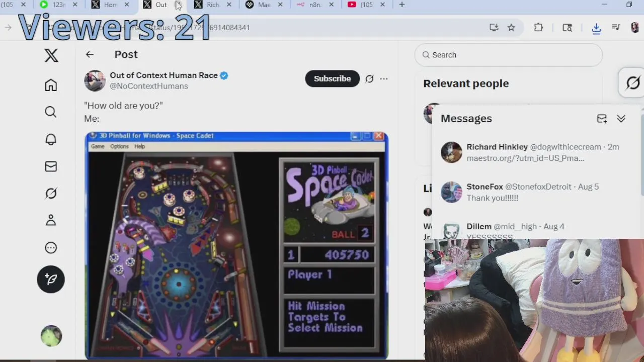Click the install app icon in address bar

(x=494, y=28)
